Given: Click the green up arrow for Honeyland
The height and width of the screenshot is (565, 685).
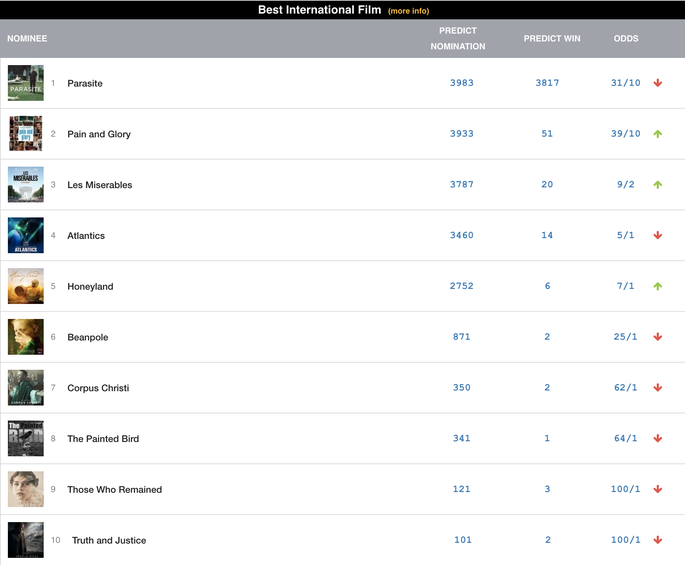Looking at the screenshot, I should point(657,286).
